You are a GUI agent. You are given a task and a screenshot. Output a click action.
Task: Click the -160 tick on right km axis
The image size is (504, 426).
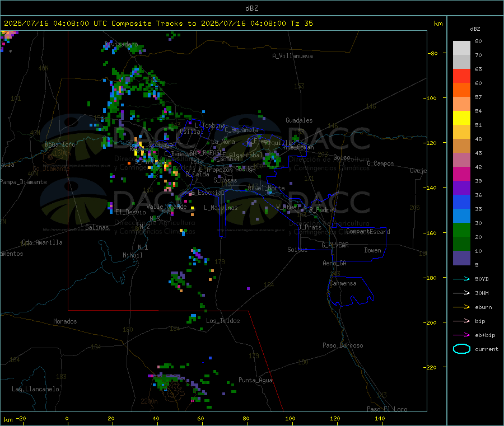click(431, 233)
